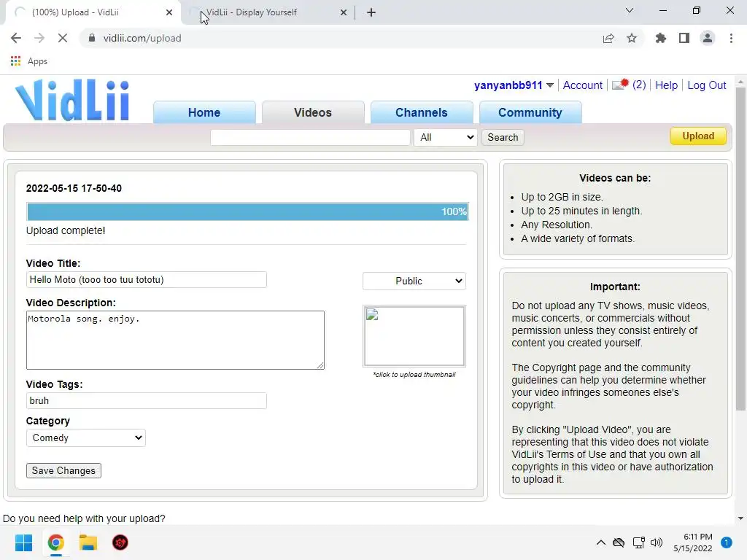Open the Channels navigation tab

tap(422, 112)
